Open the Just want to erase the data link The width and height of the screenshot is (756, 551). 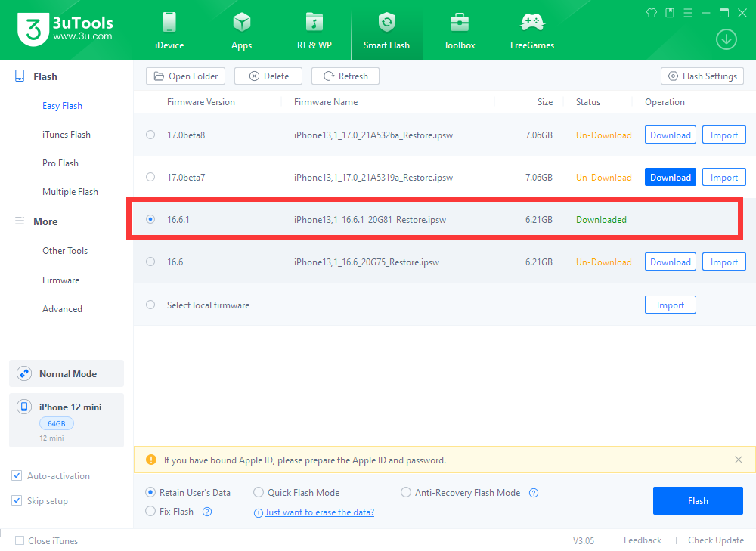pos(320,512)
